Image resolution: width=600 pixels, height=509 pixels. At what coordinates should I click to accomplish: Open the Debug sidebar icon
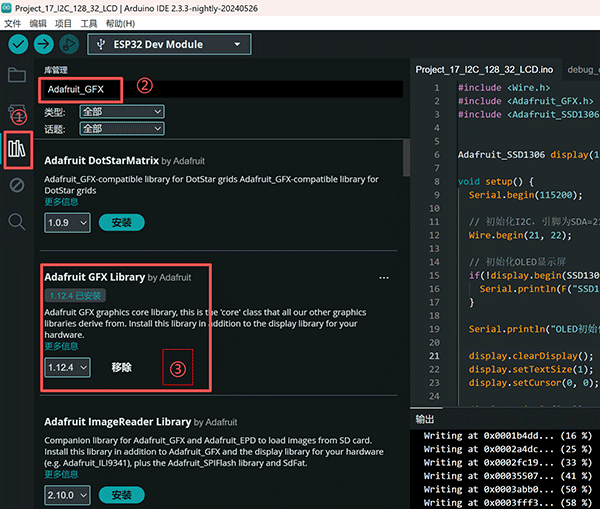[x=17, y=185]
